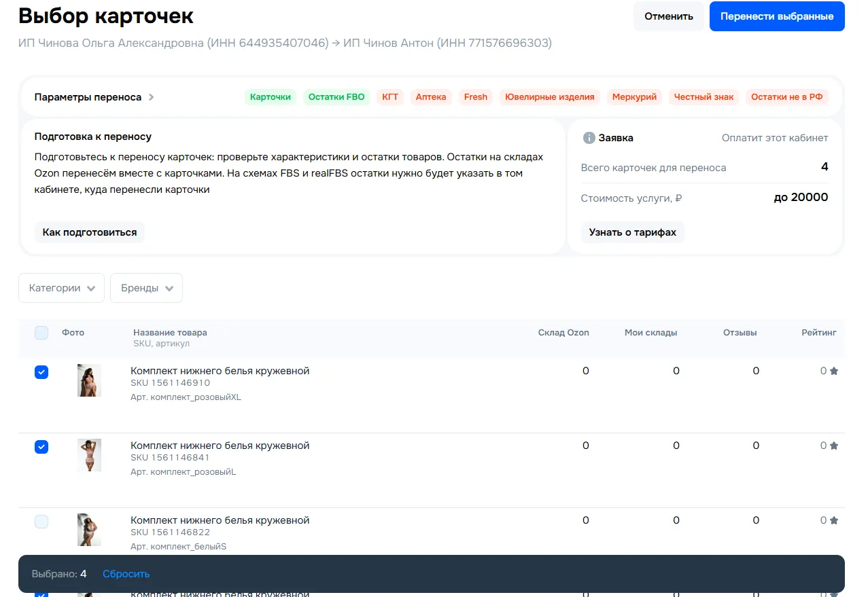The width and height of the screenshot is (868, 597).
Task: Click the Карточки filter tab
Action: [x=269, y=96]
